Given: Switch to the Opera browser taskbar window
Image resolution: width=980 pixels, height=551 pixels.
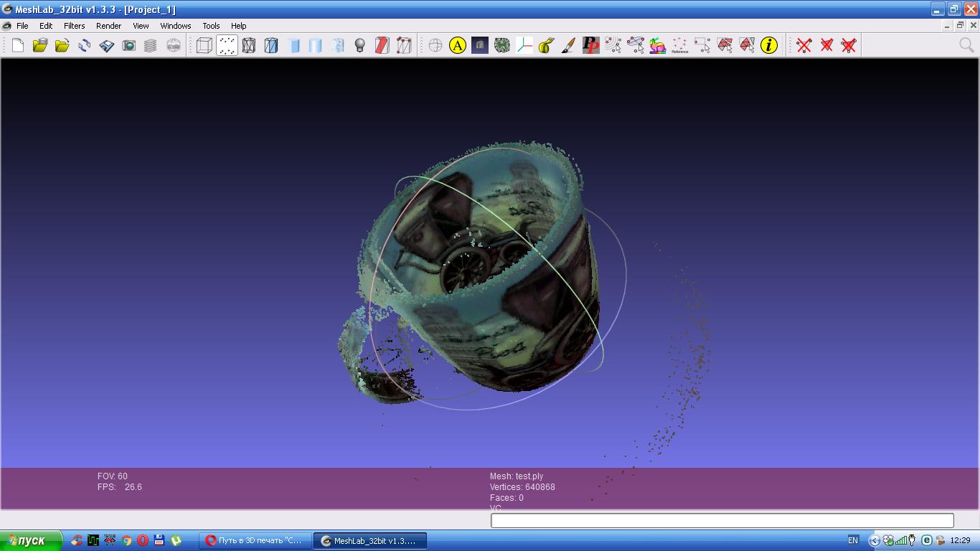Looking at the screenshot, I should pyautogui.click(x=255, y=540).
